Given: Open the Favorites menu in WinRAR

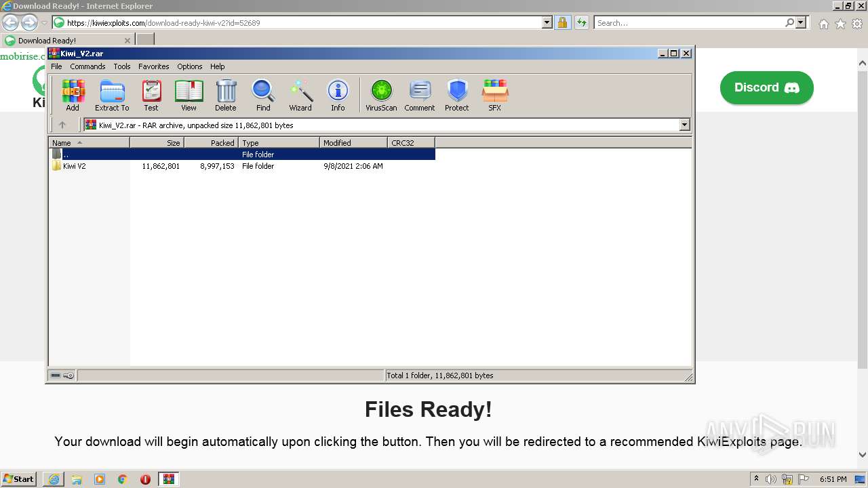Looking at the screenshot, I should (x=154, y=66).
